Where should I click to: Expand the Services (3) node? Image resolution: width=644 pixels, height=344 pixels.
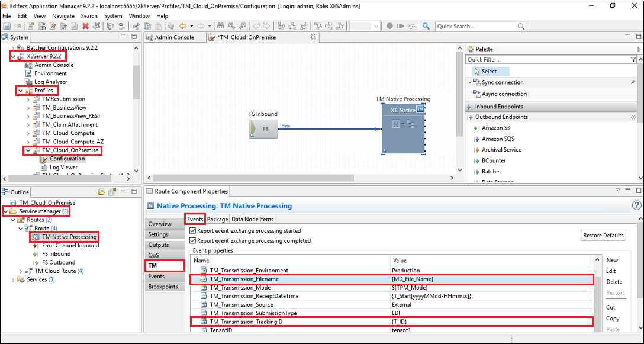(13, 279)
